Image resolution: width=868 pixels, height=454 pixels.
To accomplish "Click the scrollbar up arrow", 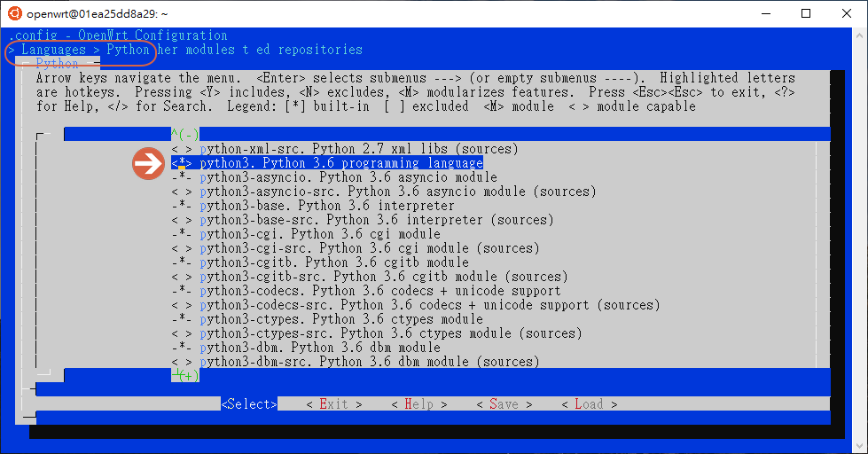I will (860, 35).
